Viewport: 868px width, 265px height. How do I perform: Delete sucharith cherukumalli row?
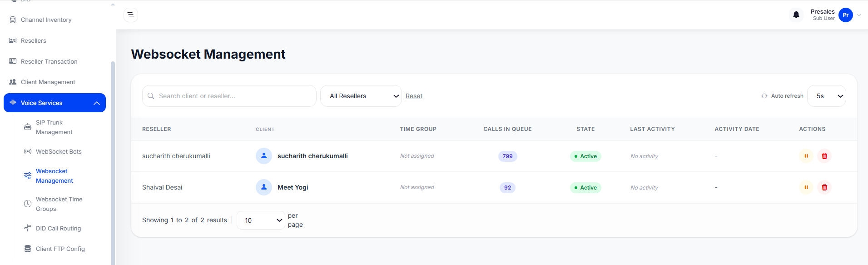pos(824,156)
